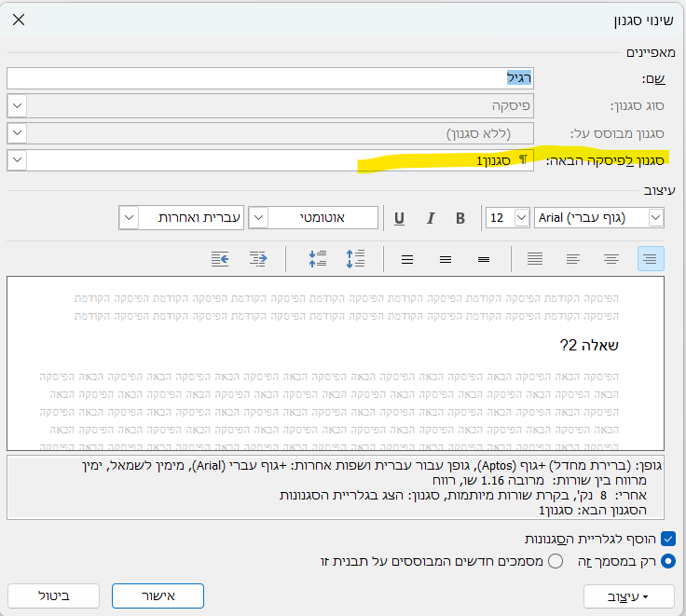Open the 'סגנון מבוסס על' dropdown

pyautogui.click(x=17, y=133)
